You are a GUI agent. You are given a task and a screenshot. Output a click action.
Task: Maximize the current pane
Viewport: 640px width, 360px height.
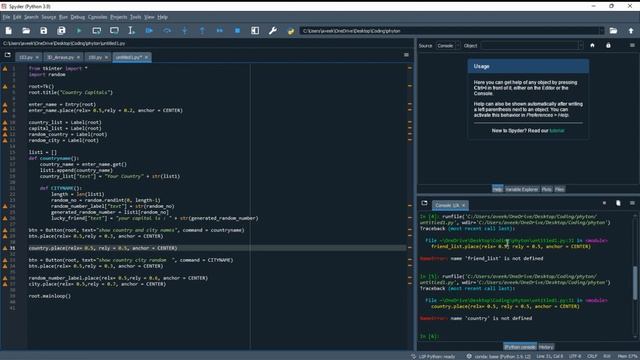(255, 31)
